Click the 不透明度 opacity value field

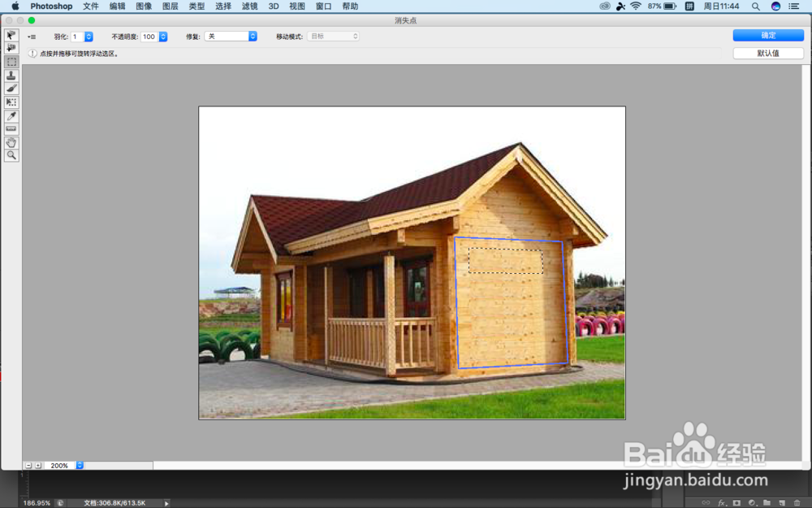click(x=149, y=37)
